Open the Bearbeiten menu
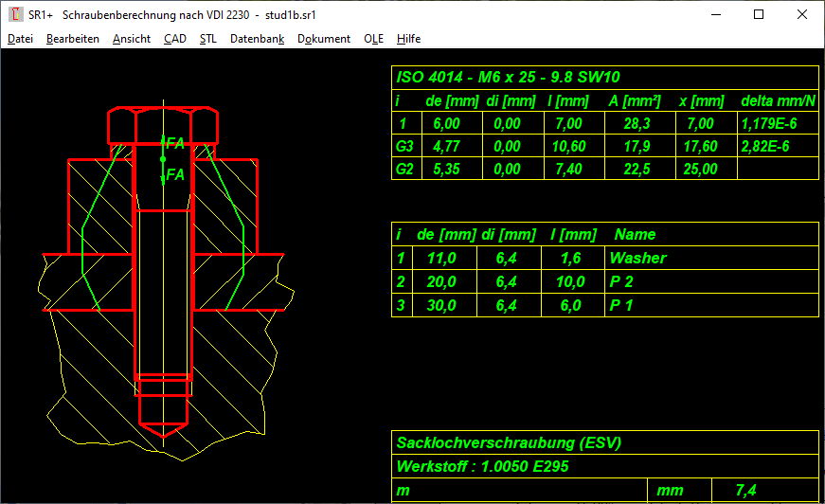This screenshot has height=504, width=825. pos(72,39)
